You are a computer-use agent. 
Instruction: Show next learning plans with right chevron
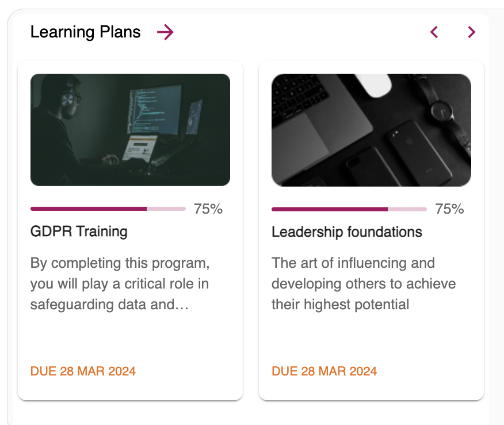click(472, 32)
